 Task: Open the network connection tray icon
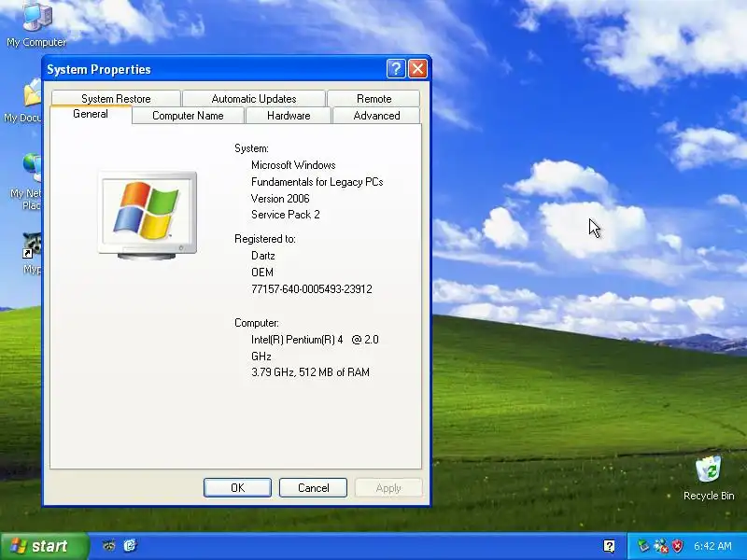(661, 546)
